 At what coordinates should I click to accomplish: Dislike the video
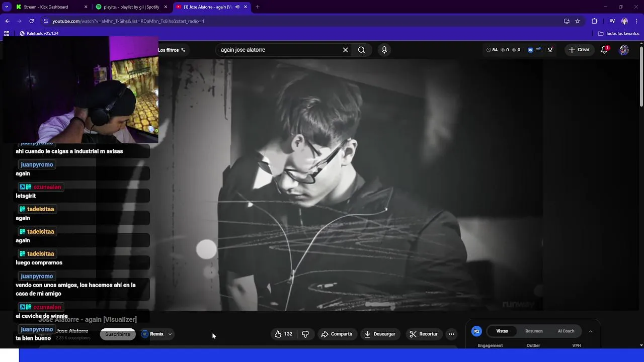(305, 334)
